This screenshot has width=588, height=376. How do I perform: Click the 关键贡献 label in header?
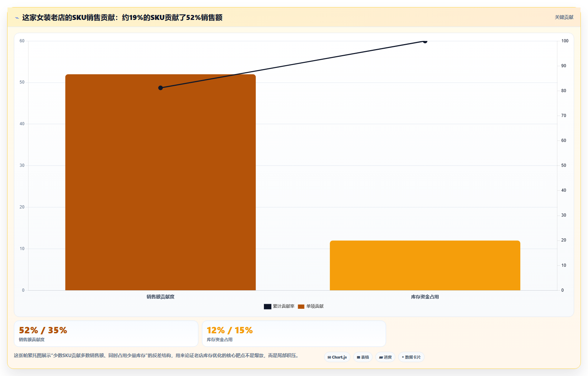pyautogui.click(x=564, y=17)
